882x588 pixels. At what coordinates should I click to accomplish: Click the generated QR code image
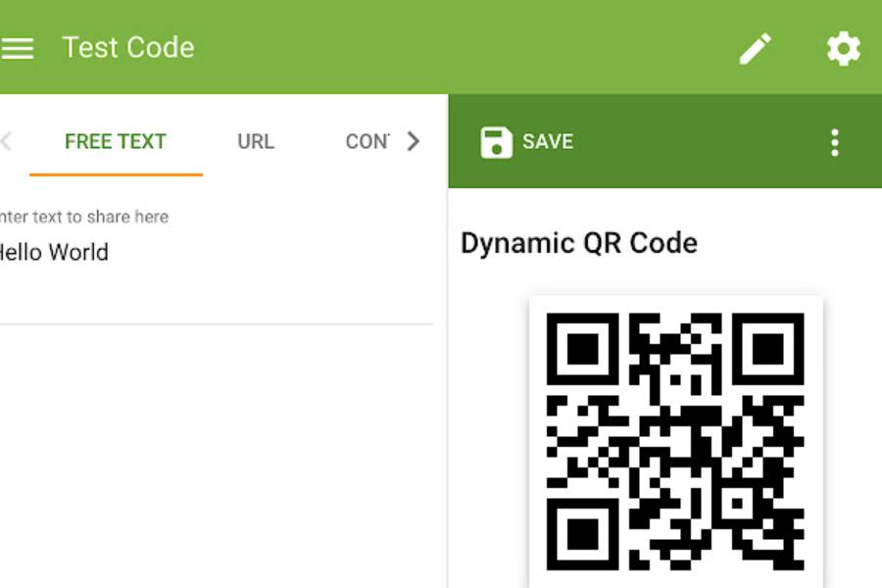(675, 442)
